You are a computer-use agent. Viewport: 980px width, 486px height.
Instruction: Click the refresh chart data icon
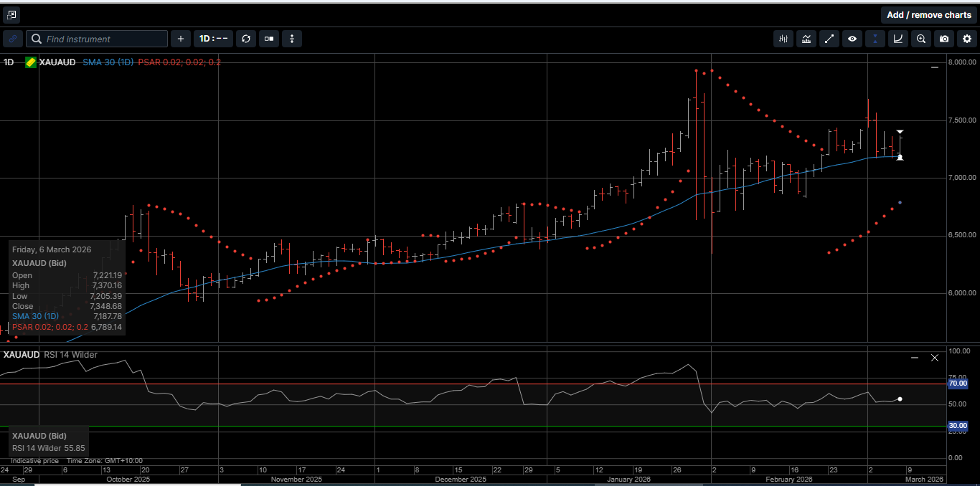pyautogui.click(x=246, y=39)
